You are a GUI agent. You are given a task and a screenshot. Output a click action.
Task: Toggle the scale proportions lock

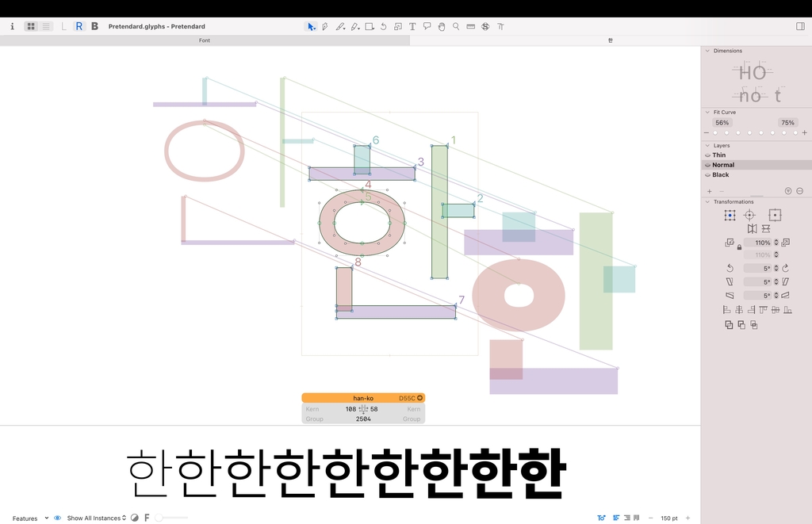pos(739,248)
